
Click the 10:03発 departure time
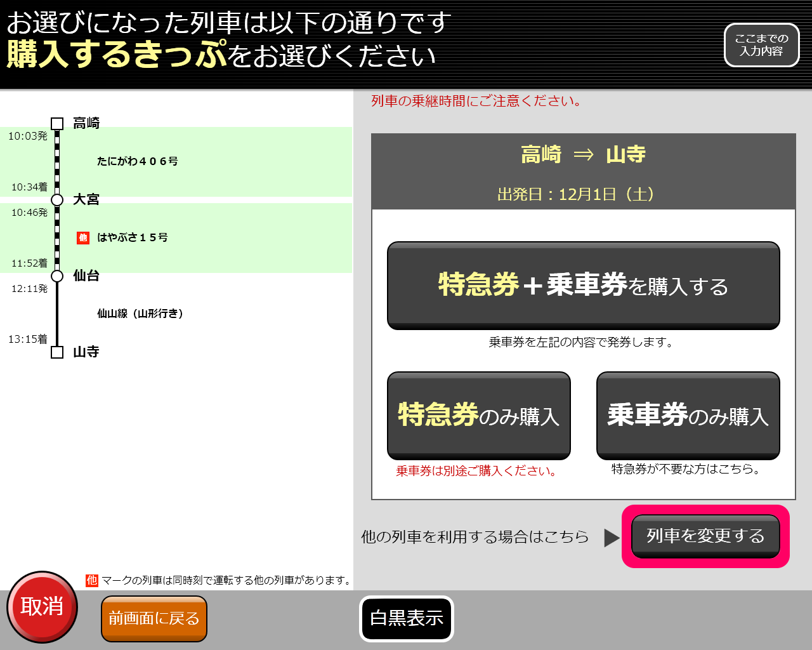(28, 136)
